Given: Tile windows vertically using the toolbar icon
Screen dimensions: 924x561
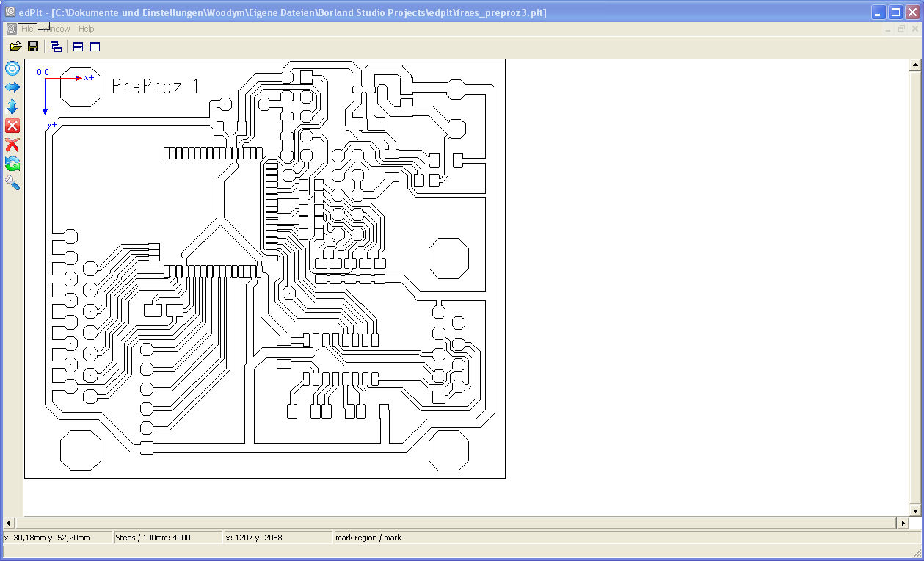Looking at the screenshot, I should 95,46.
